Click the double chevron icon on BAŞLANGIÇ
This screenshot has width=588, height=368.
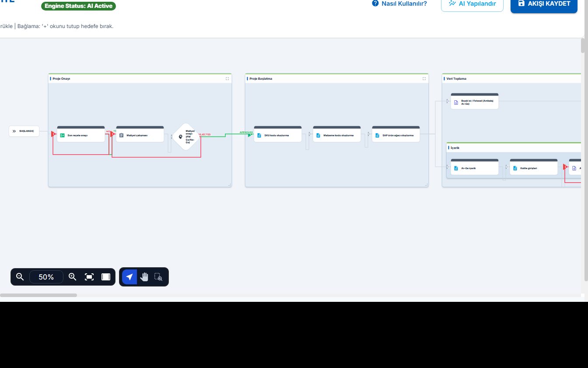(x=14, y=131)
